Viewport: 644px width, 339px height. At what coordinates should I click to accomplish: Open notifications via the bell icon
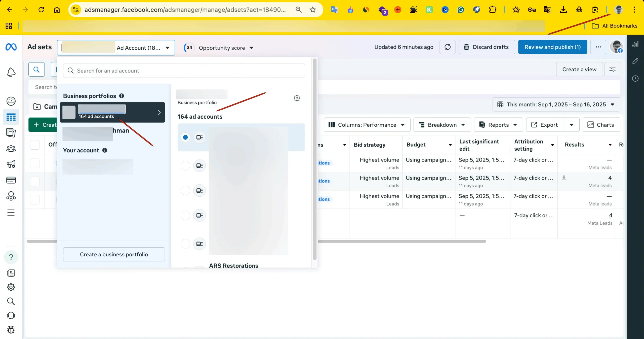point(11,72)
